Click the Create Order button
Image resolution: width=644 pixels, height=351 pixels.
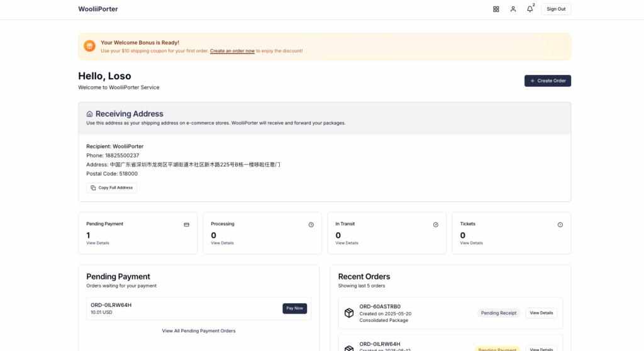[548, 81]
